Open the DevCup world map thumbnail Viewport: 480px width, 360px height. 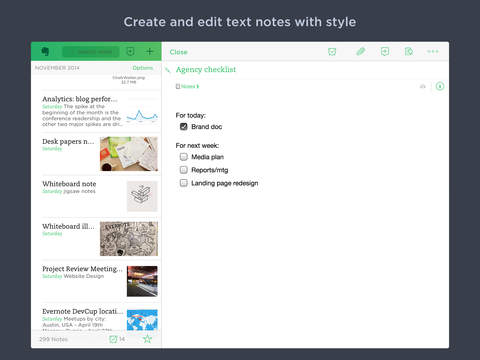[142, 320]
